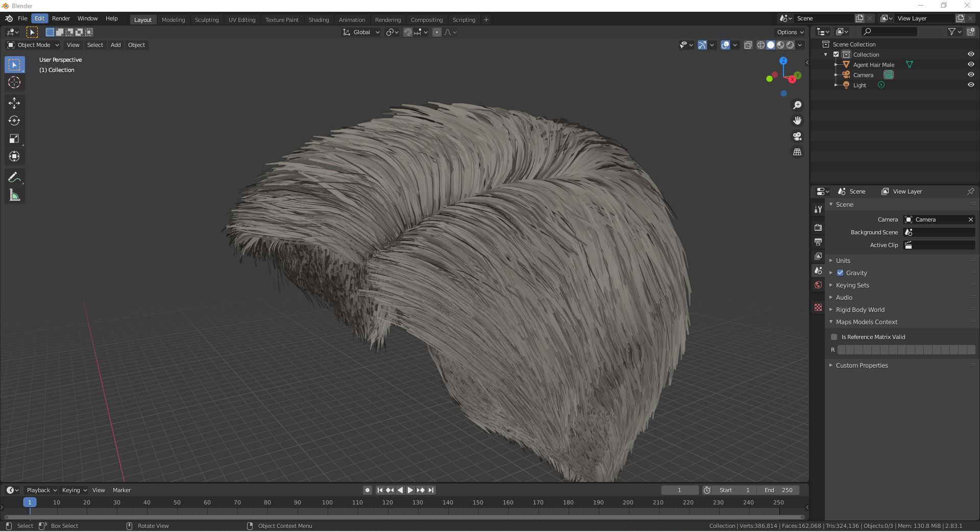980x532 pixels.
Task: Click the pan view hand icon
Action: (x=797, y=121)
